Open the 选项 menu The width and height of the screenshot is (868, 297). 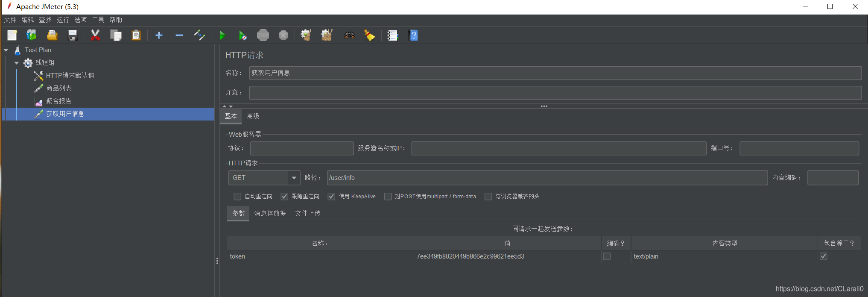coord(81,20)
